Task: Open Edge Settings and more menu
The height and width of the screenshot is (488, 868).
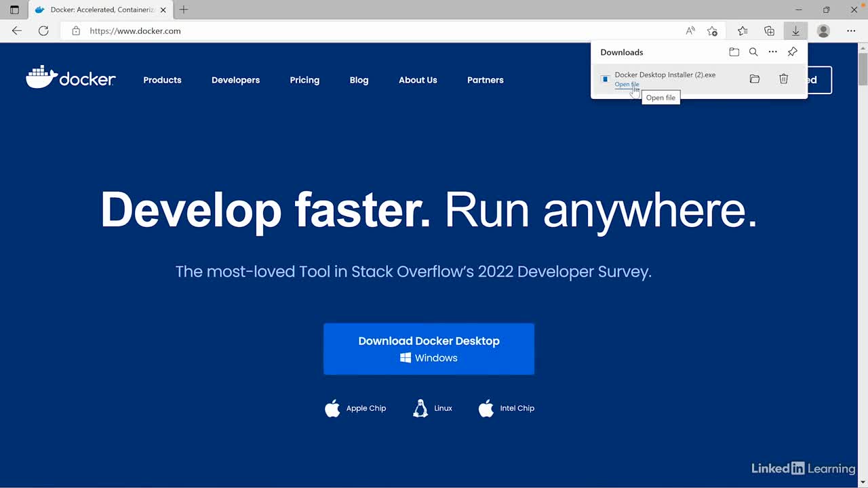Action: (x=851, y=30)
